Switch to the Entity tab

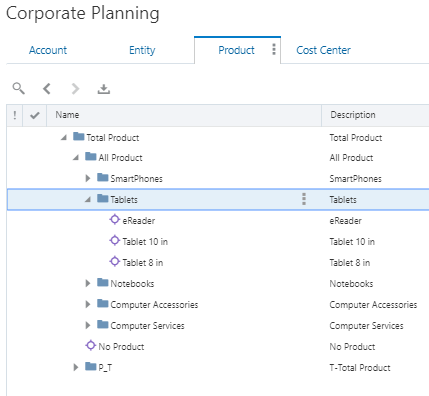(142, 50)
